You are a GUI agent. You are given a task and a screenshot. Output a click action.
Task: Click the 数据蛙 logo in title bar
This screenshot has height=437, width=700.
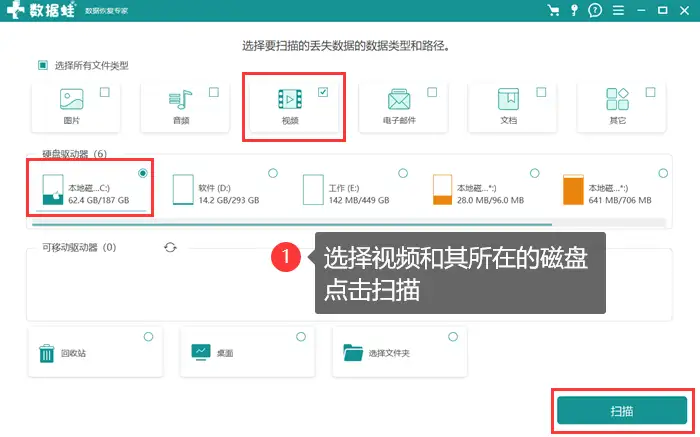[x=41, y=10]
